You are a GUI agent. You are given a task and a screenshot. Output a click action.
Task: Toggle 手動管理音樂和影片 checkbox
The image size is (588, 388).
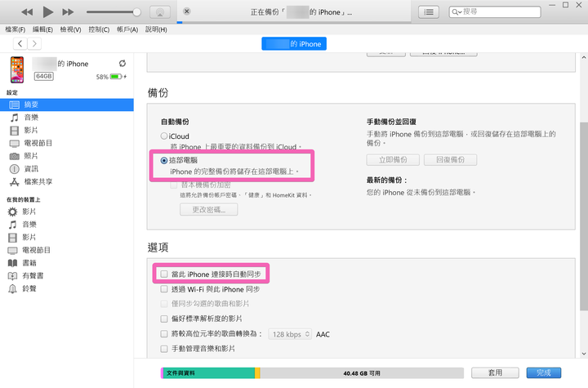[x=164, y=349]
